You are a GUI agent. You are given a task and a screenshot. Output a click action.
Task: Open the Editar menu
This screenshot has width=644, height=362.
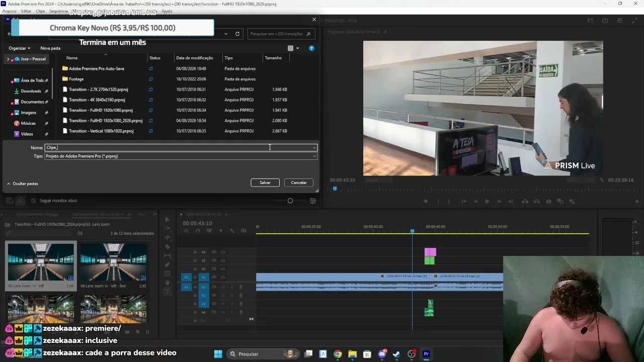click(26, 11)
